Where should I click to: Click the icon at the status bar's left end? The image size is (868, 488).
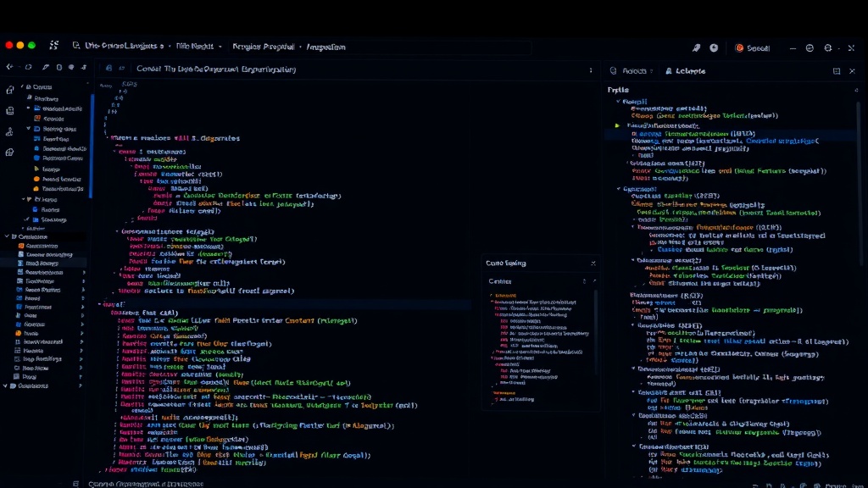tap(75, 484)
